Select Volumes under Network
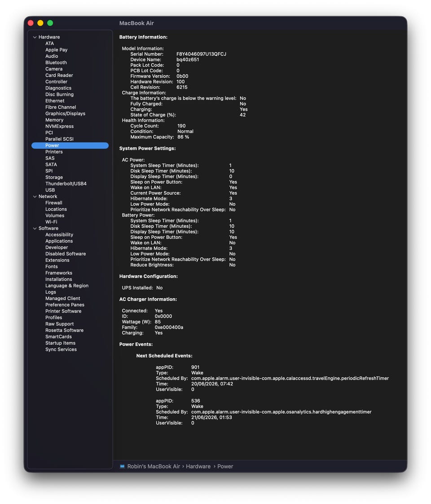The width and height of the screenshot is (431, 504). [x=55, y=216]
